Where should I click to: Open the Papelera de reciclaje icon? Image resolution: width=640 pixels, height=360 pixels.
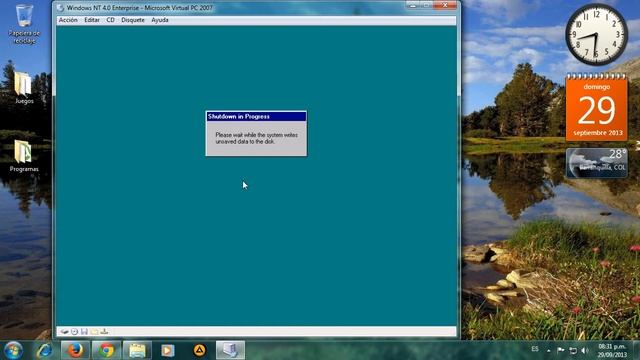[24, 24]
